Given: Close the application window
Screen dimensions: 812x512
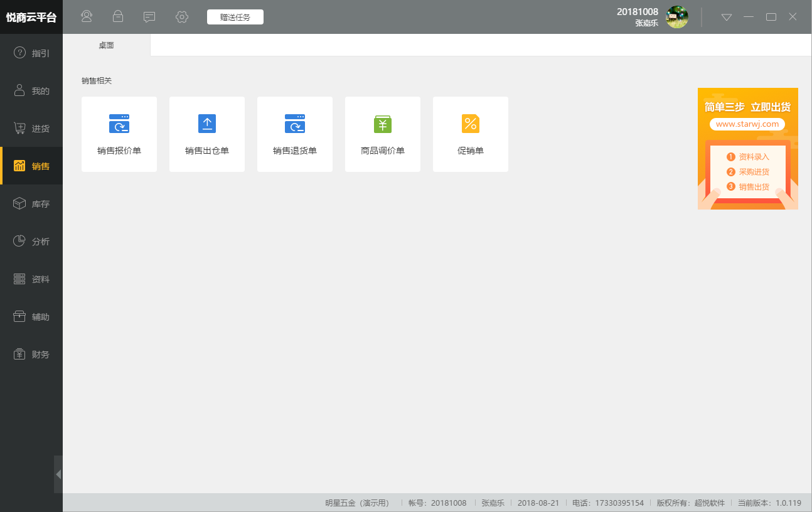Looking at the screenshot, I should point(793,17).
